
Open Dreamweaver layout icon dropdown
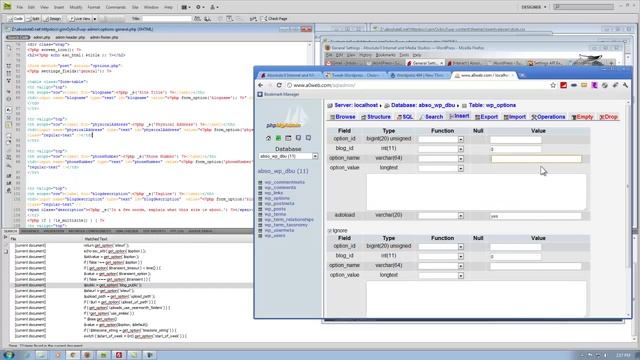(186, 7)
